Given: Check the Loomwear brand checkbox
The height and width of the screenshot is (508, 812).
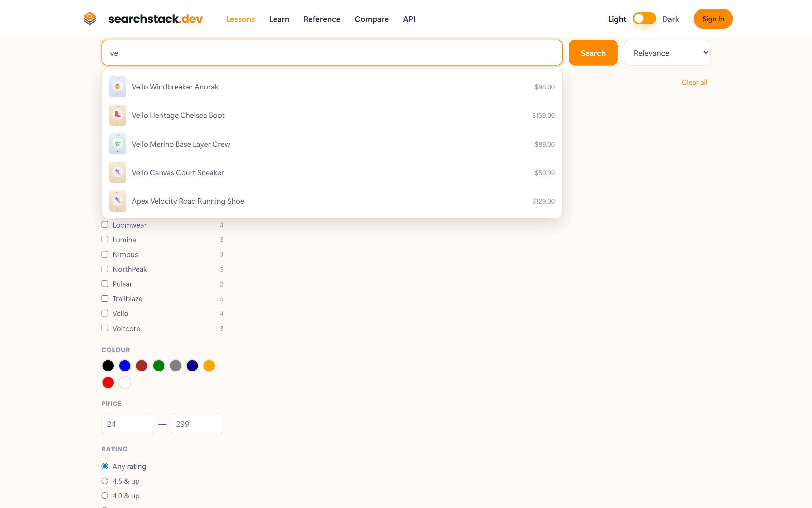Looking at the screenshot, I should coord(105,225).
